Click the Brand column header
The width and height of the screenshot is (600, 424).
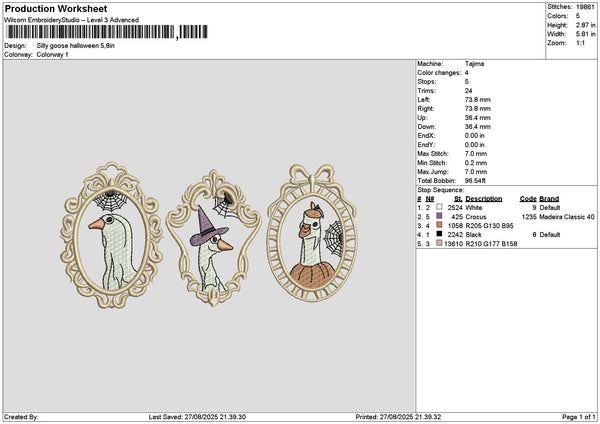tap(549, 199)
